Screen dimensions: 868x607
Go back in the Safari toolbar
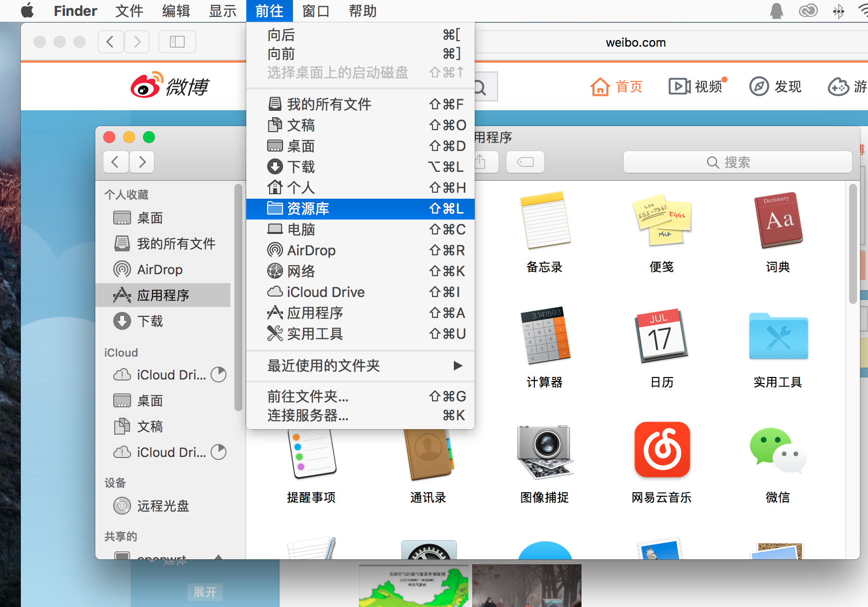(110, 42)
